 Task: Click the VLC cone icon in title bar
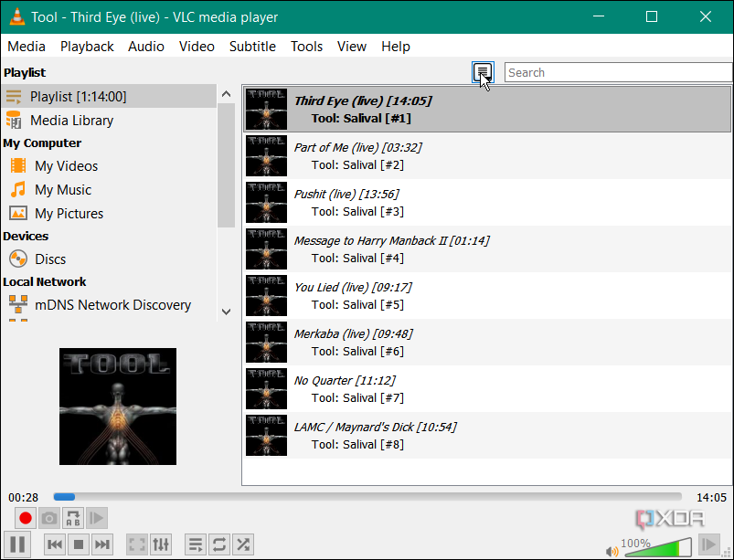pos(16,16)
